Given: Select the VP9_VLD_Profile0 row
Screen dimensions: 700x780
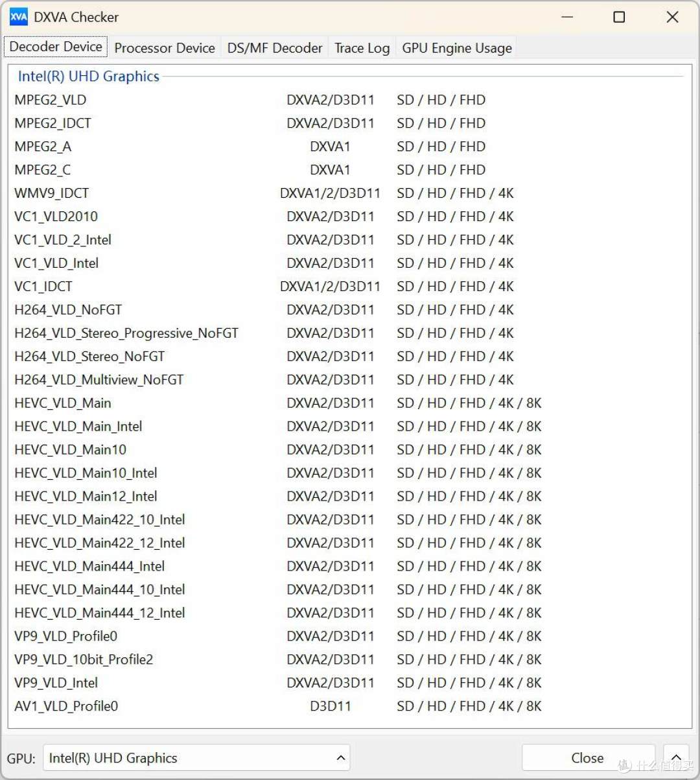Looking at the screenshot, I should (349, 637).
